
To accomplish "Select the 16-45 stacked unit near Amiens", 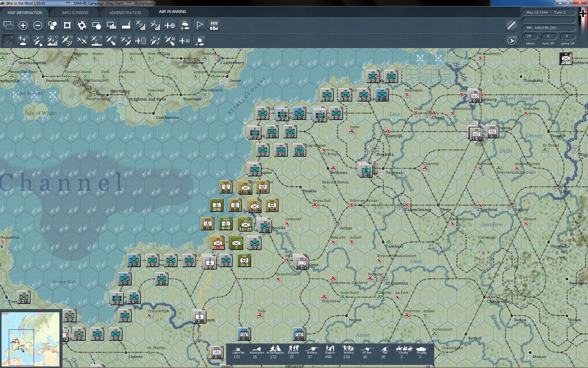I will tap(301, 263).
